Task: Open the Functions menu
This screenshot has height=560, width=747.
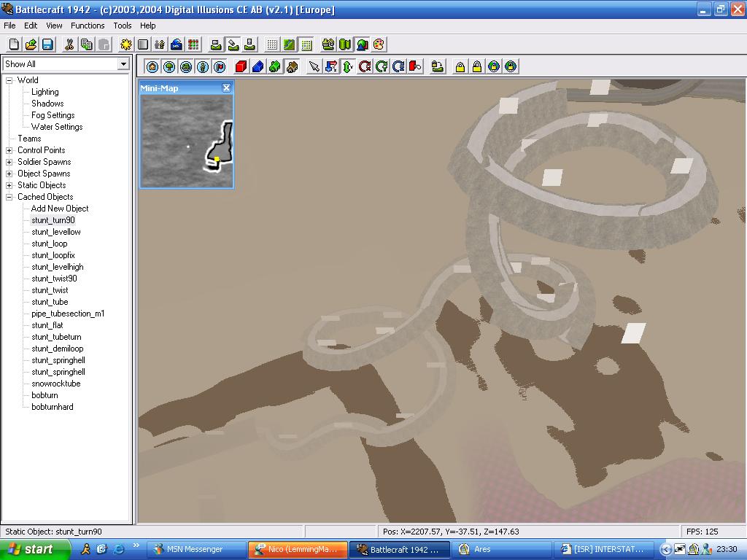Action: [x=88, y=26]
